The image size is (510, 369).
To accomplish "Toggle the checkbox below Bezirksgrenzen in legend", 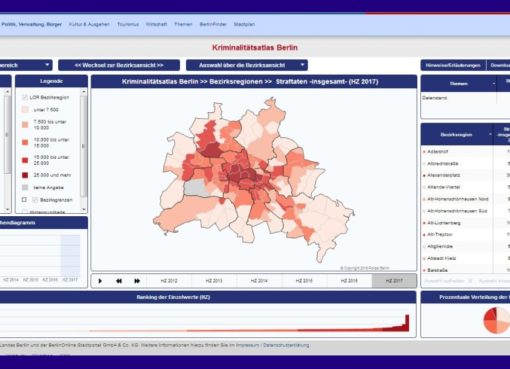I will coord(24,211).
